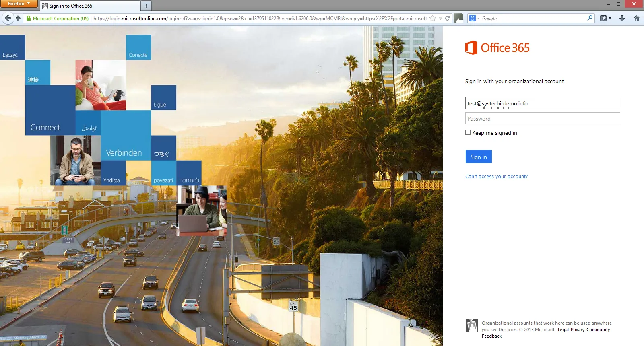The height and width of the screenshot is (346, 644).
Task: Focus the email field containing test@systechitdemo.info
Action: click(543, 103)
